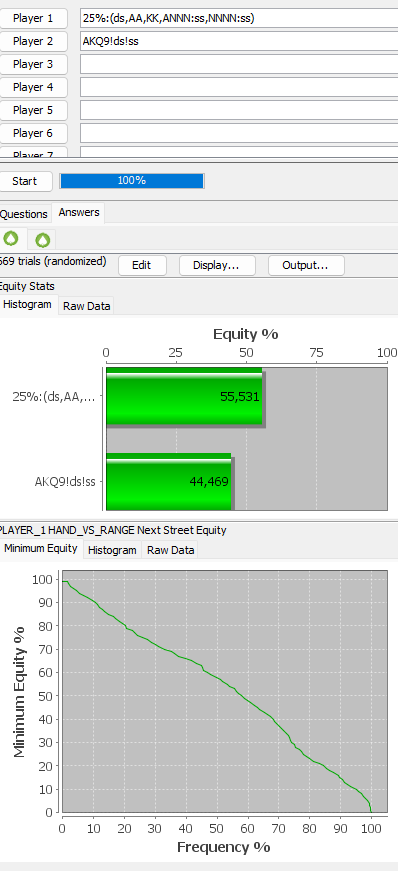The image size is (398, 871).
Task: Edit the Player 1 range input field
Action: tap(239, 18)
